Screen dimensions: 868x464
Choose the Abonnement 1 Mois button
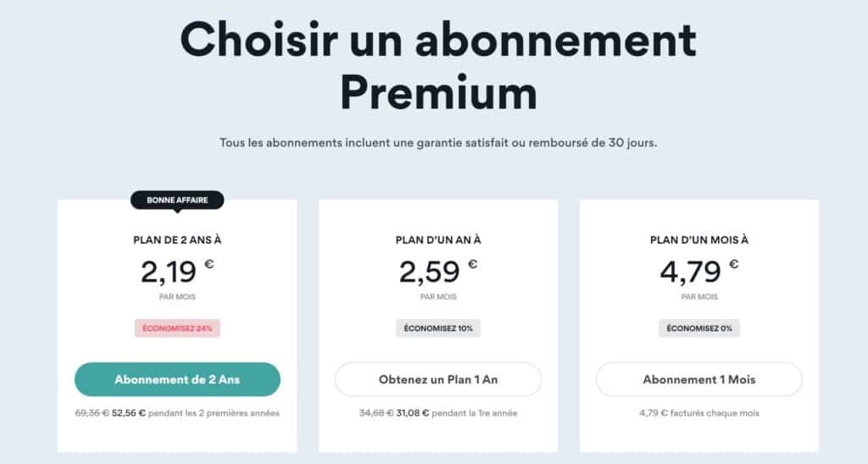pos(699,379)
